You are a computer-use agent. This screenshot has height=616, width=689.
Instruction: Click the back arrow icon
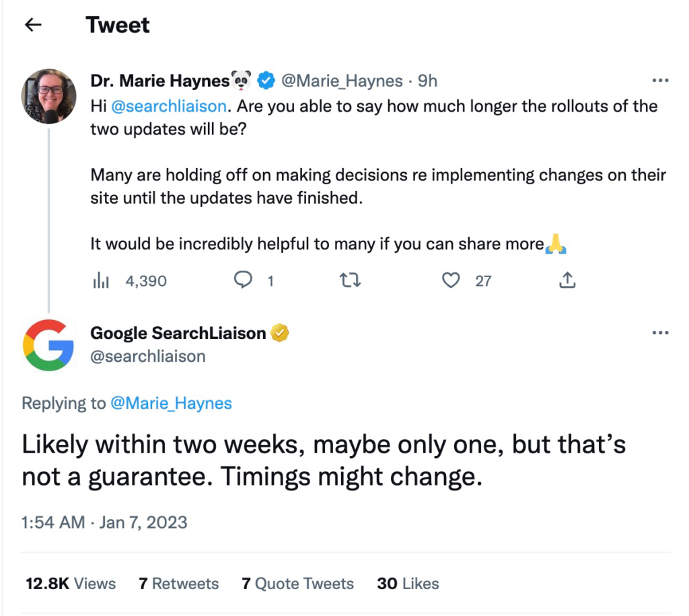(x=32, y=25)
